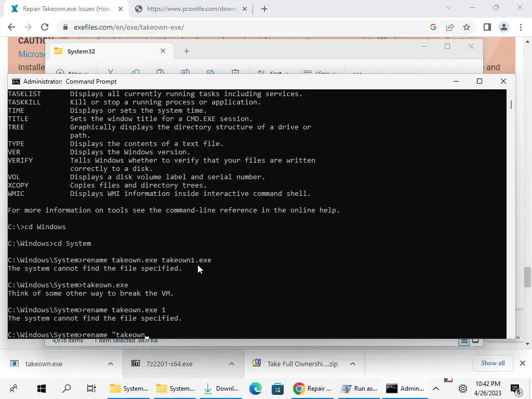Switch Explorer to large icons view

(475, 341)
